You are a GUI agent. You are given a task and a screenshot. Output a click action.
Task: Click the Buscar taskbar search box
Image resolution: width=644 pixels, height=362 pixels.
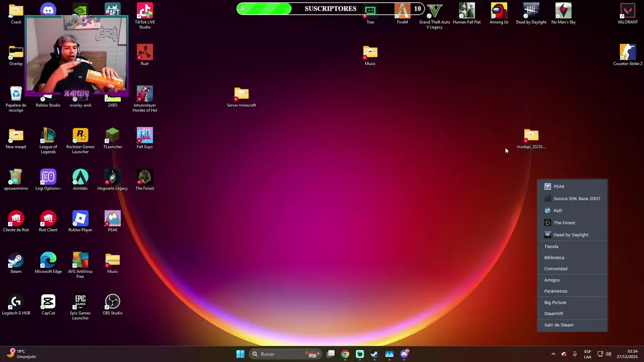point(285,354)
